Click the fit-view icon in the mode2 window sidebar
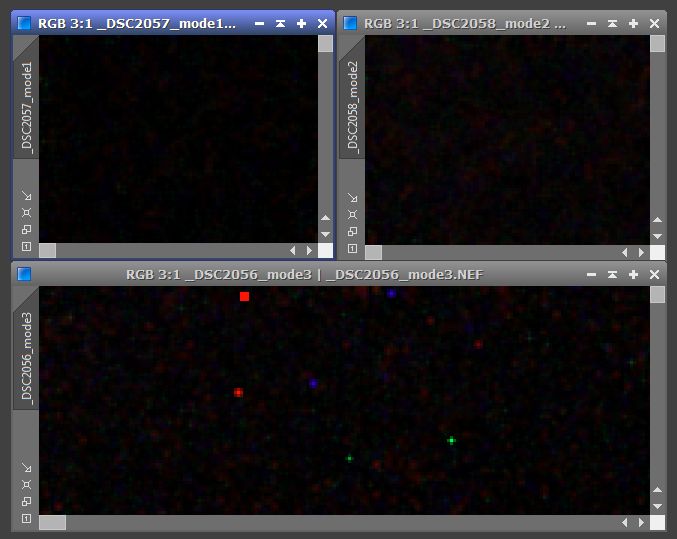 click(x=353, y=215)
